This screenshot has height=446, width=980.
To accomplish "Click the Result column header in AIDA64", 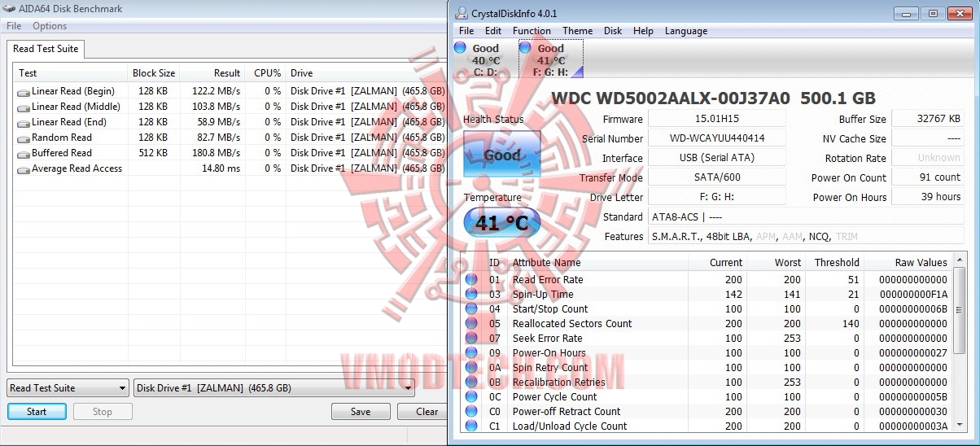I will tap(212, 73).
